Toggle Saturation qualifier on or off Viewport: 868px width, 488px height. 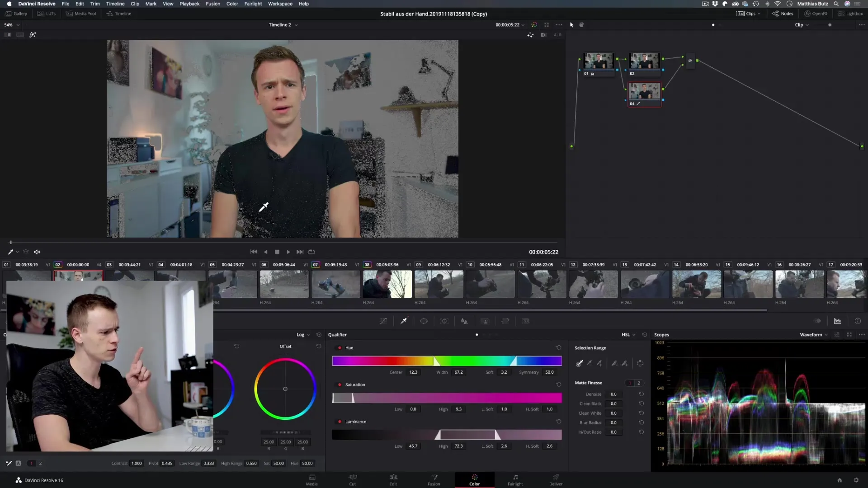pyautogui.click(x=340, y=385)
